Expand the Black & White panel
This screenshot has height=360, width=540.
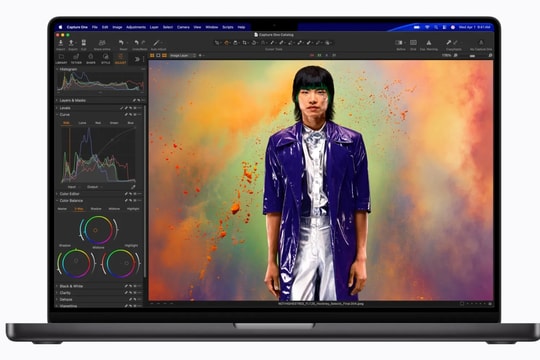click(57, 286)
